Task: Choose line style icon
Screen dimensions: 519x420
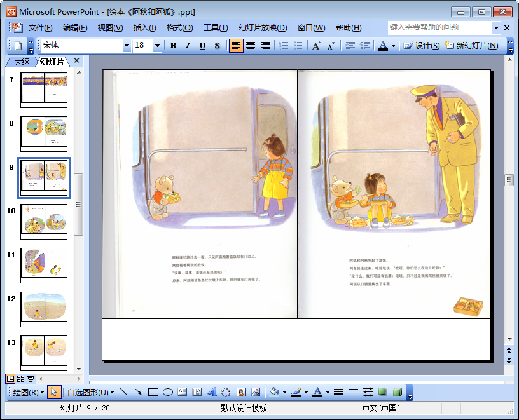Action: pyautogui.click(x=338, y=393)
